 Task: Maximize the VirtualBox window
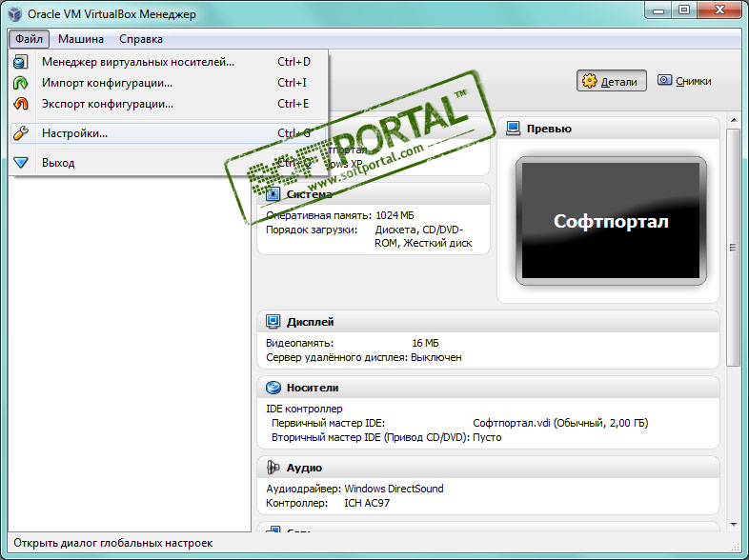pyautogui.click(x=684, y=10)
